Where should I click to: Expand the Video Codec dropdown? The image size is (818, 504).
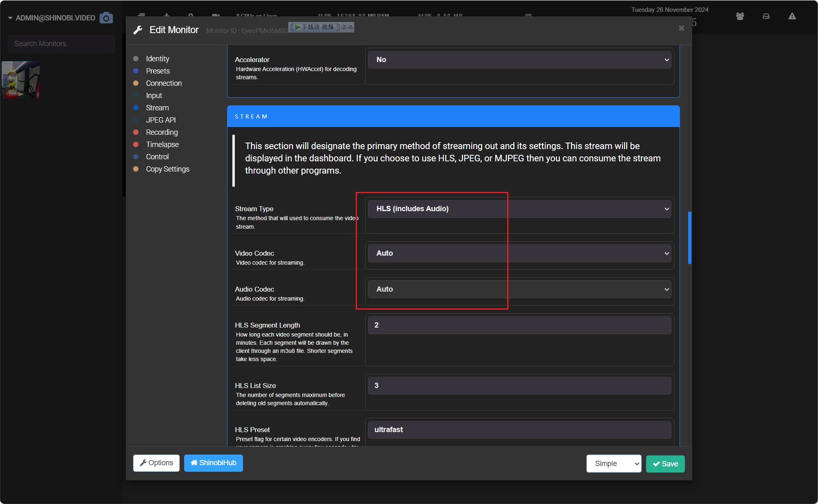(519, 253)
